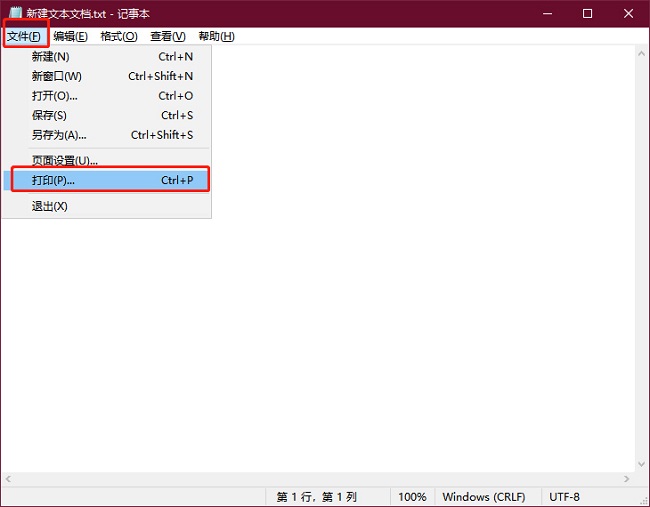The width and height of the screenshot is (650, 507).
Task: Choose 退出(X) to quit Notepad
Action: click(x=107, y=206)
